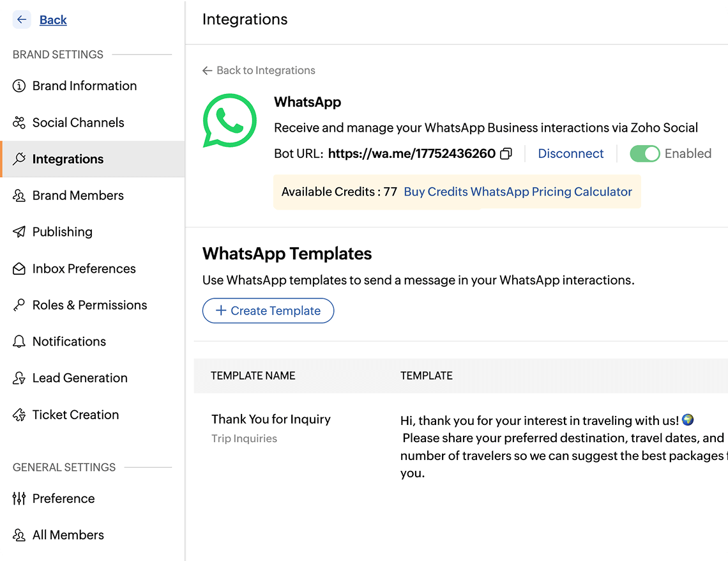Screen dimensions: 728x561
Task: Click the Trip Inquiries category label
Action: (x=244, y=439)
